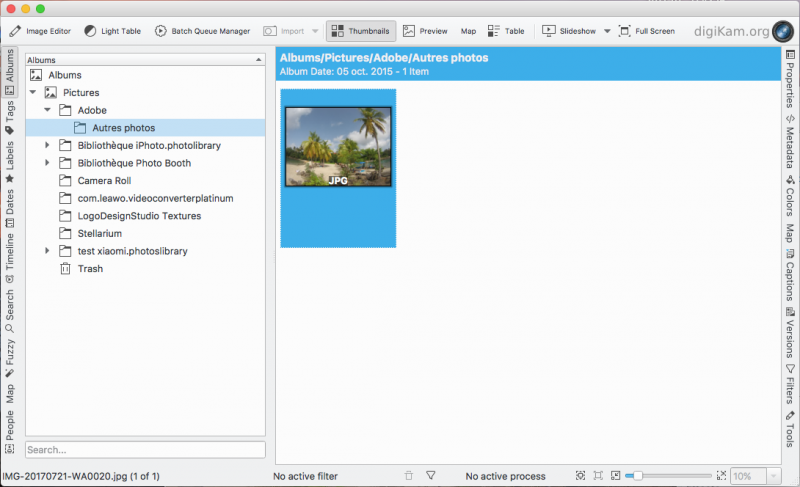Image resolution: width=800 pixels, height=487 pixels.
Task: Open the Slideshow options dropdown arrow
Action: pyautogui.click(x=607, y=31)
